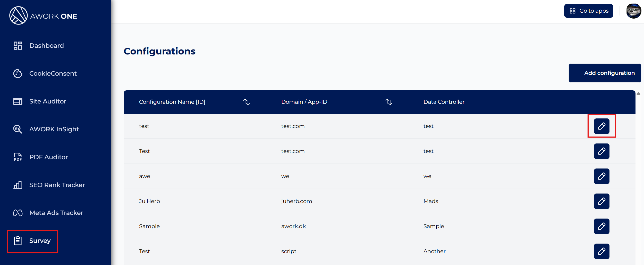Screen dimensions: 644x265
Task: Edit the Ju'Herb configuration row
Action: click(601, 201)
